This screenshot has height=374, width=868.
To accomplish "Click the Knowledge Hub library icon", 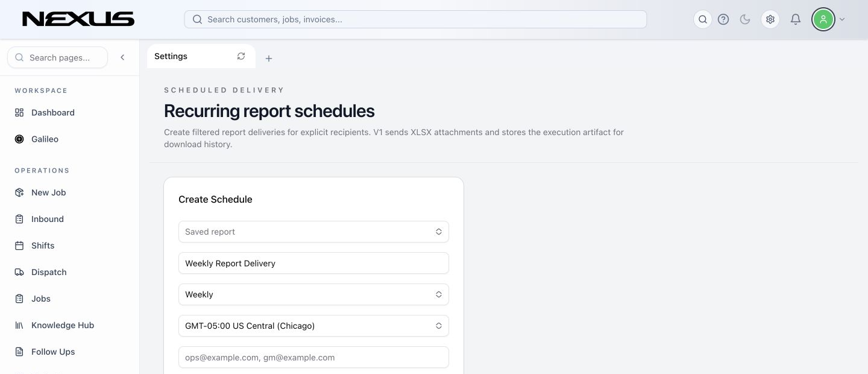I will [19, 325].
